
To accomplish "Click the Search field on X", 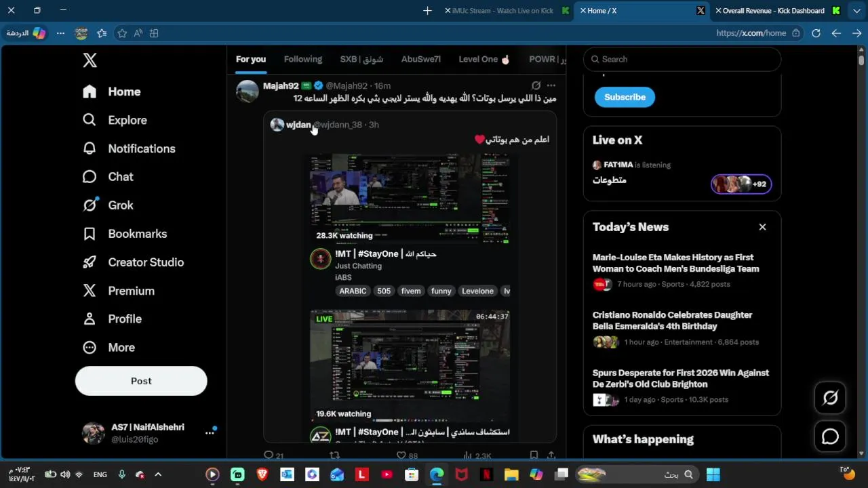I will [x=682, y=59].
